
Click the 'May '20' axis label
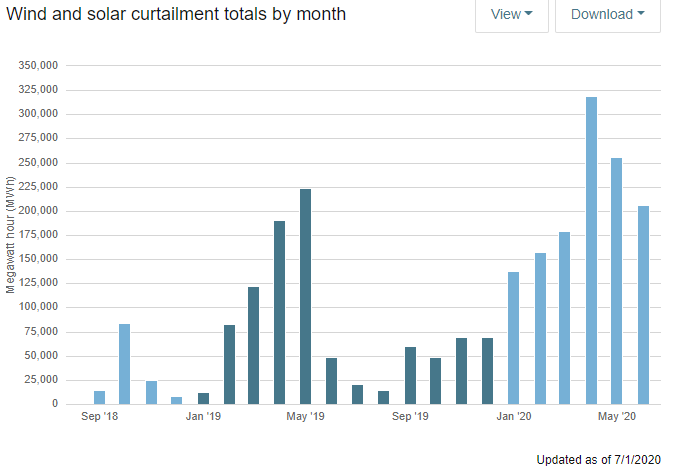617,416
